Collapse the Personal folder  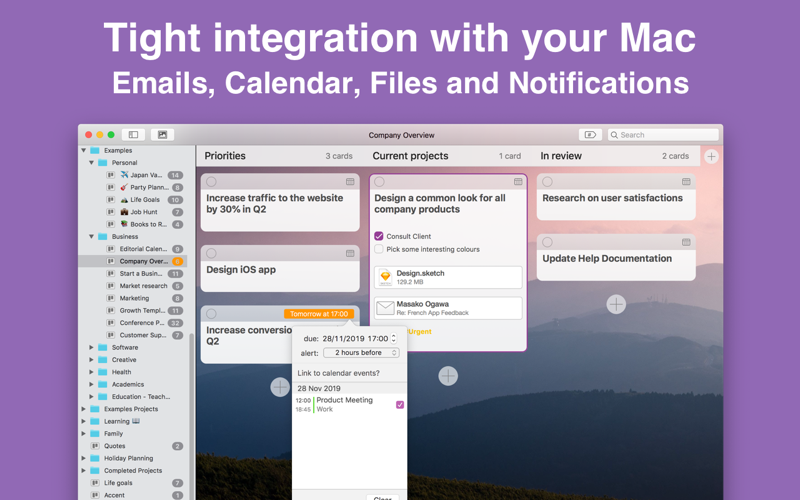coord(91,163)
